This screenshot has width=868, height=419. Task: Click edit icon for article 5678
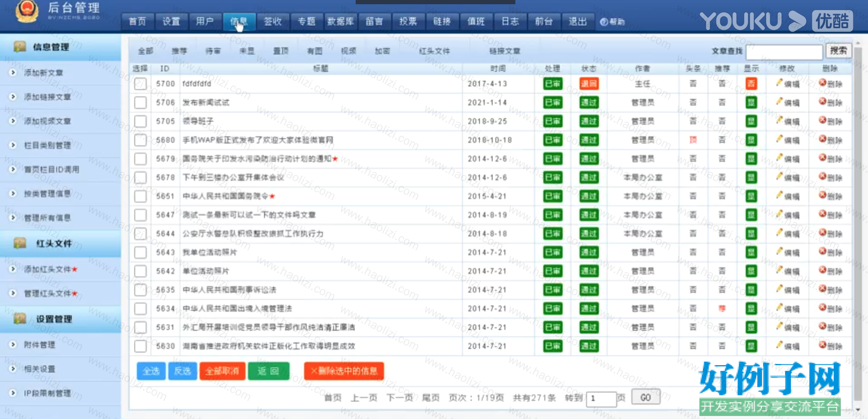(779, 177)
